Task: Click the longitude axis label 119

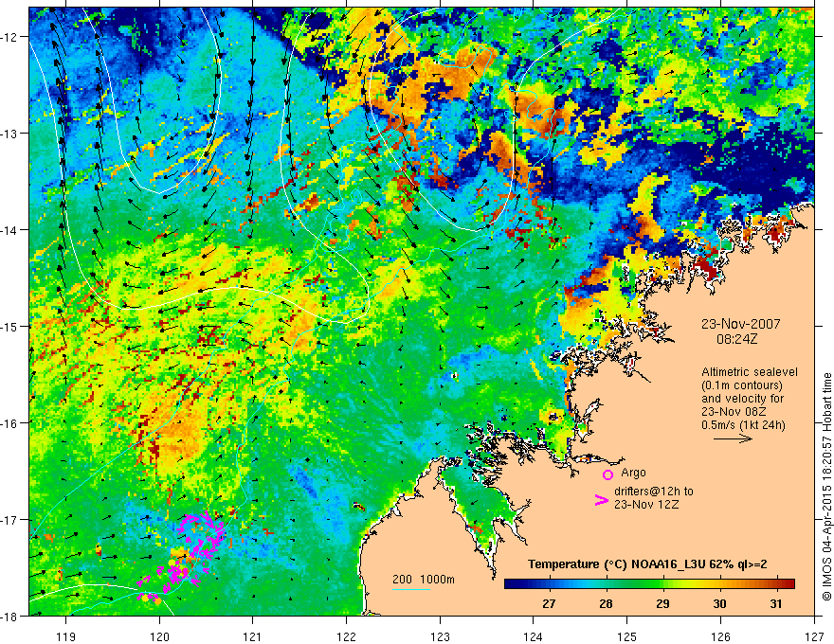Action: click(x=66, y=636)
